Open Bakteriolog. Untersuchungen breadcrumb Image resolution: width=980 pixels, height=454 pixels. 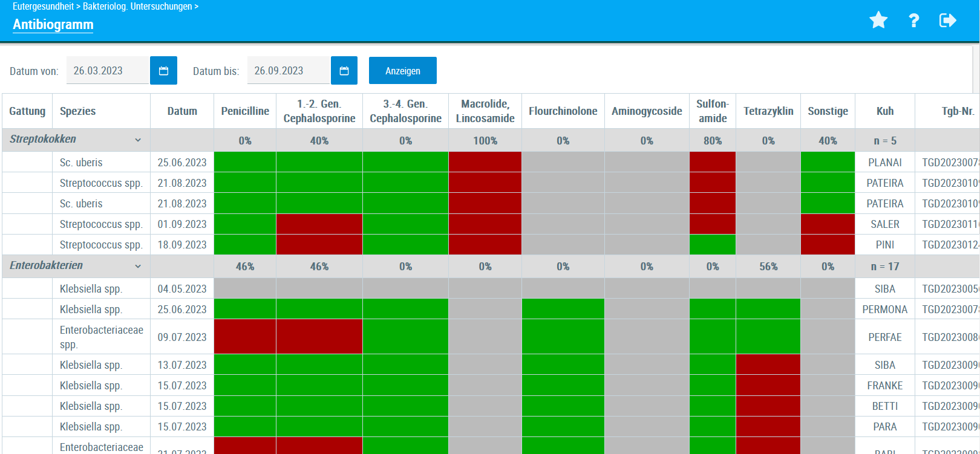(x=137, y=7)
